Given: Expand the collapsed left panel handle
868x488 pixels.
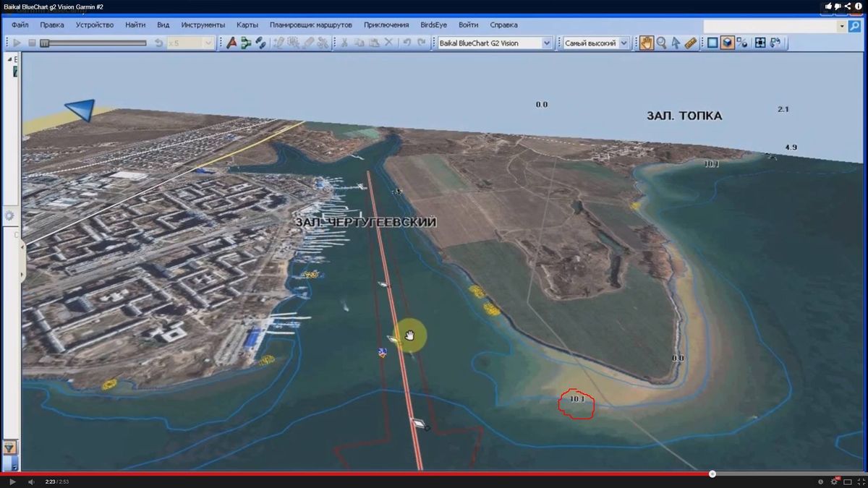Looking at the screenshot, I should click(22, 261).
